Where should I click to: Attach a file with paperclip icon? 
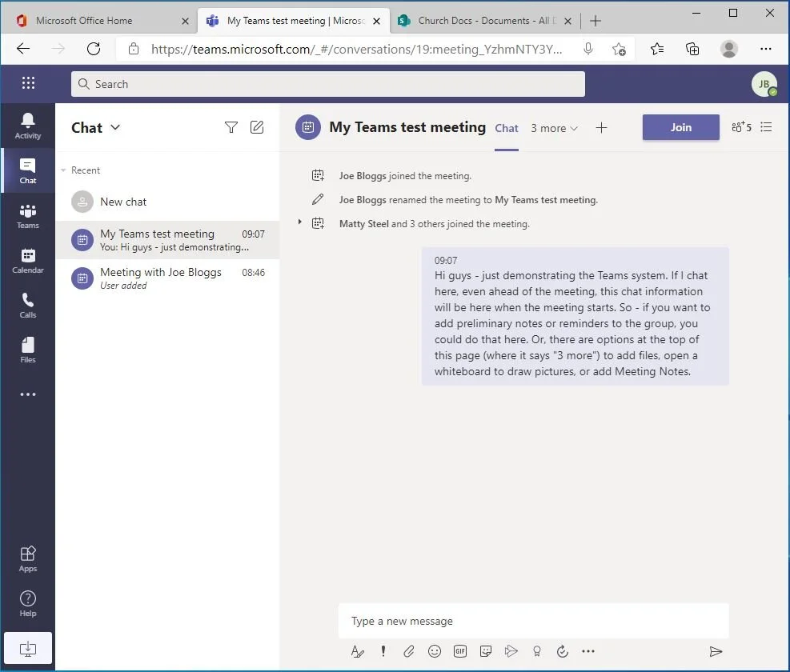(x=408, y=651)
